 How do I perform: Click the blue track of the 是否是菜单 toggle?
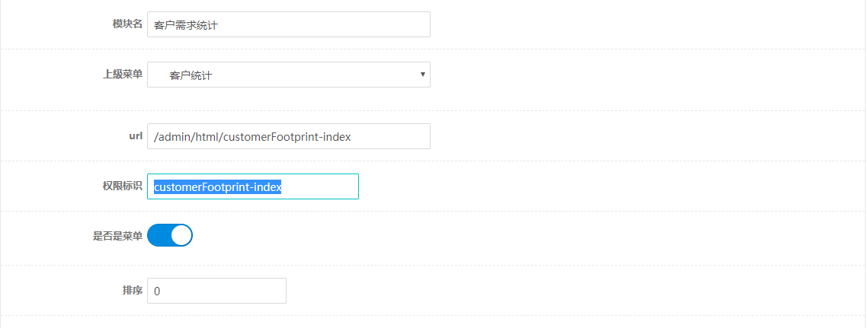[x=159, y=235]
